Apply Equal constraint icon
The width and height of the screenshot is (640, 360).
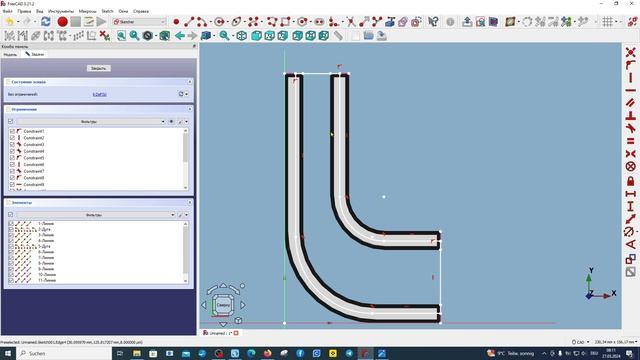pyautogui.click(x=631, y=141)
